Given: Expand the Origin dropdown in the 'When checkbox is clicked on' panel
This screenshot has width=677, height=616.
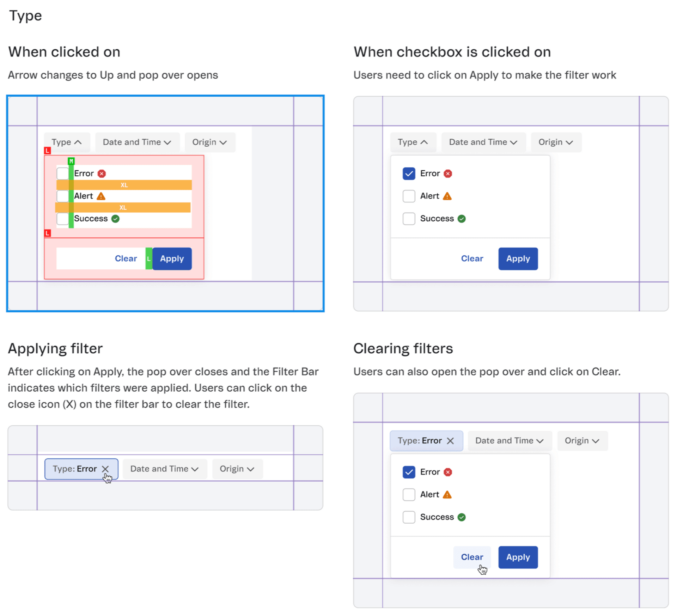Looking at the screenshot, I should [x=556, y=142].
